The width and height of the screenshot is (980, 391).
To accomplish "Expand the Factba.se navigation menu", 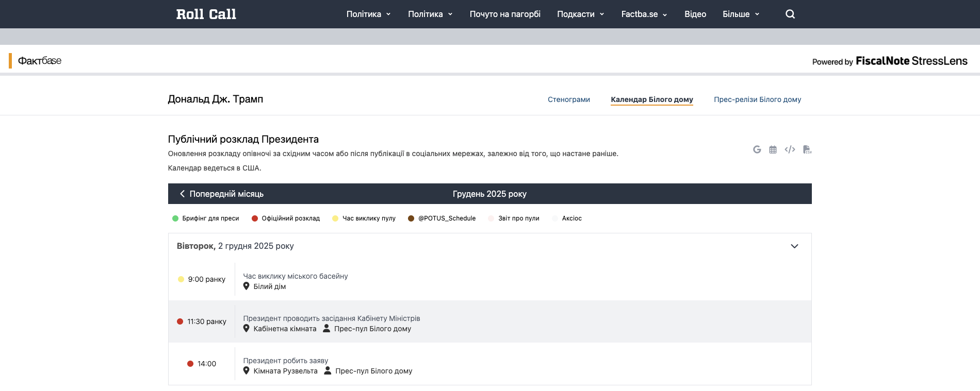I will point(644,14).
